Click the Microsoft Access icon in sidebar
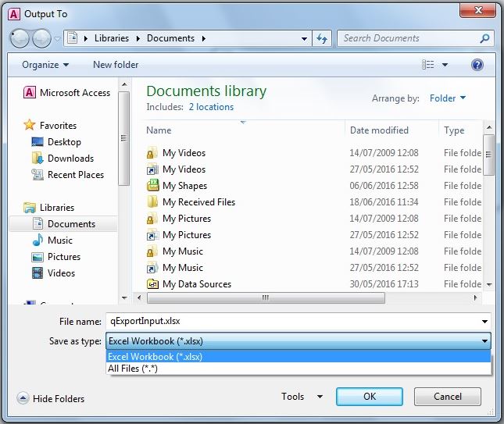Viewport: 504px width, 424px height. click(30, 92)
